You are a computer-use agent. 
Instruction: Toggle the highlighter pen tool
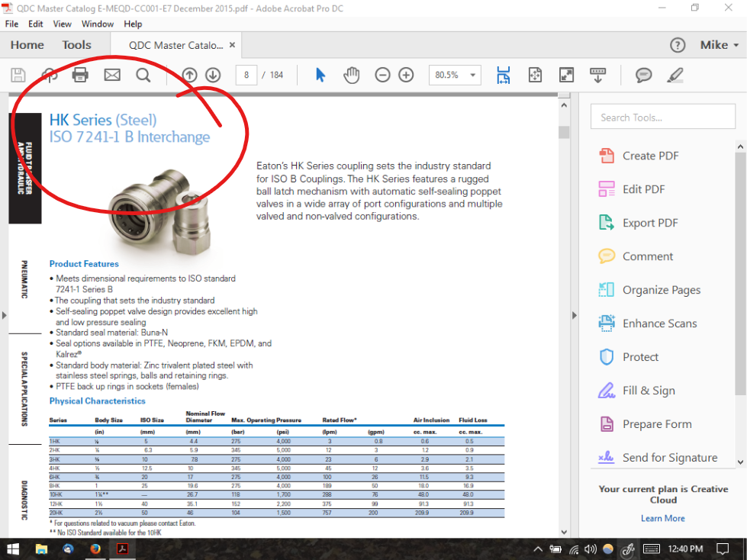[675, 75]
